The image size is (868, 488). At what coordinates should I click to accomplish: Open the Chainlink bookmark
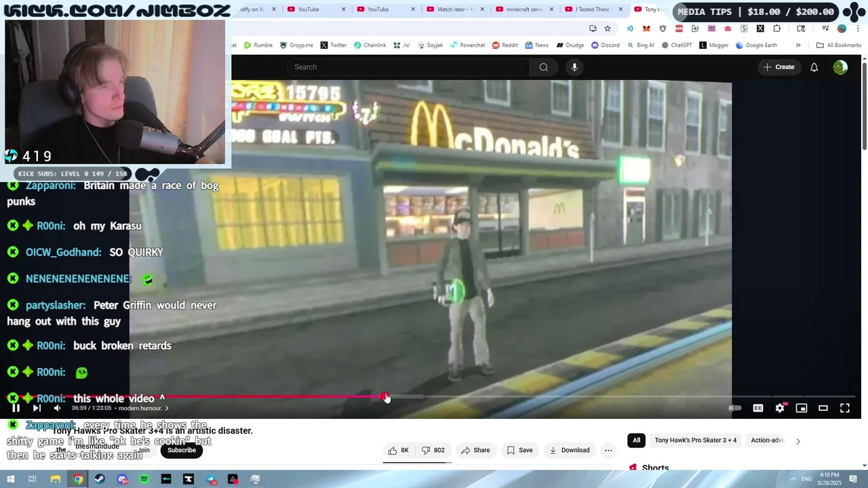(x=370, y=45)
